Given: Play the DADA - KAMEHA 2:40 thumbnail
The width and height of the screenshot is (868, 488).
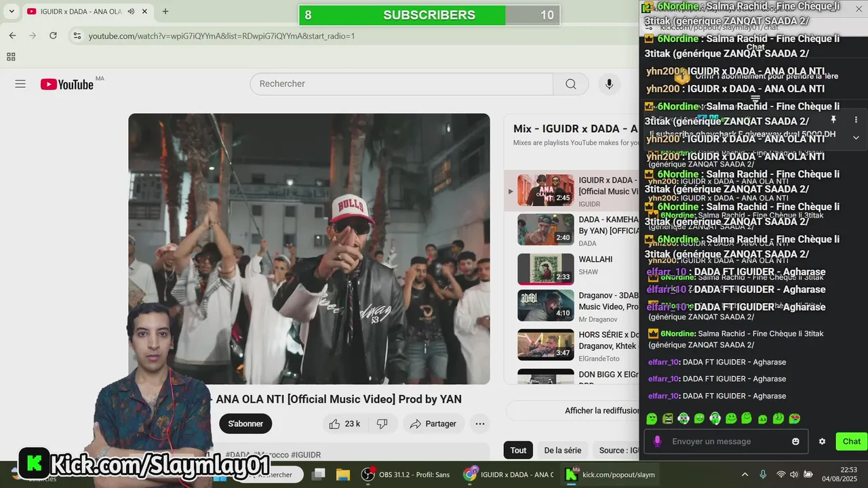Looking at the screenshot, I should click(546, 230).
